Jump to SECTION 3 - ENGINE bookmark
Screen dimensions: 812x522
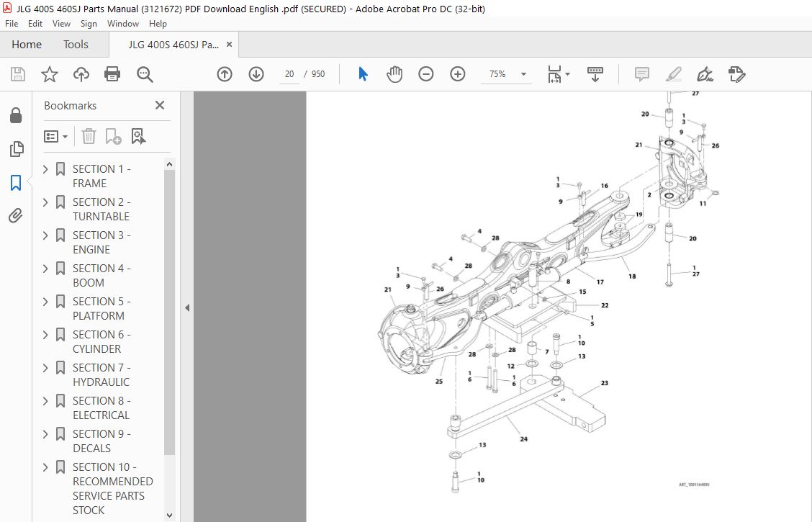tap(101, 243)
